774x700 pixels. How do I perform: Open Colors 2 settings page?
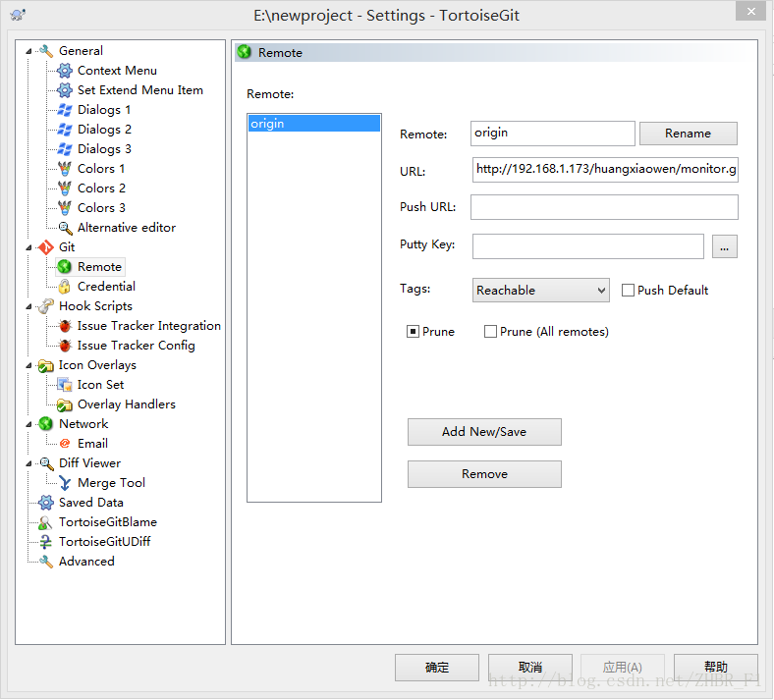(101, 188)
